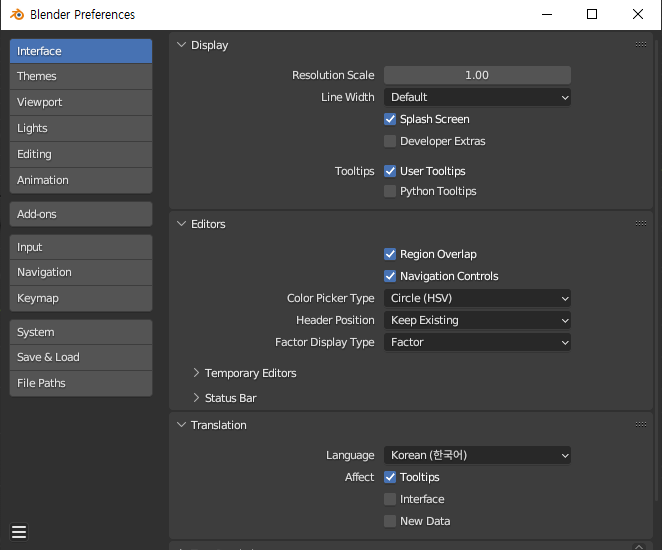Open the Factor Display Type dropdown

(x=477, y=342)
